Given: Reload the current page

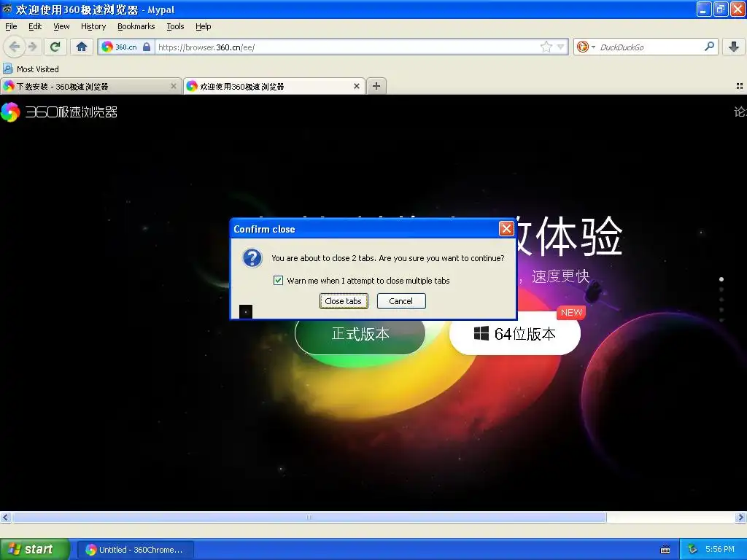Looking at the screenshot, I should pyautogui.click(x=55, y=47).
